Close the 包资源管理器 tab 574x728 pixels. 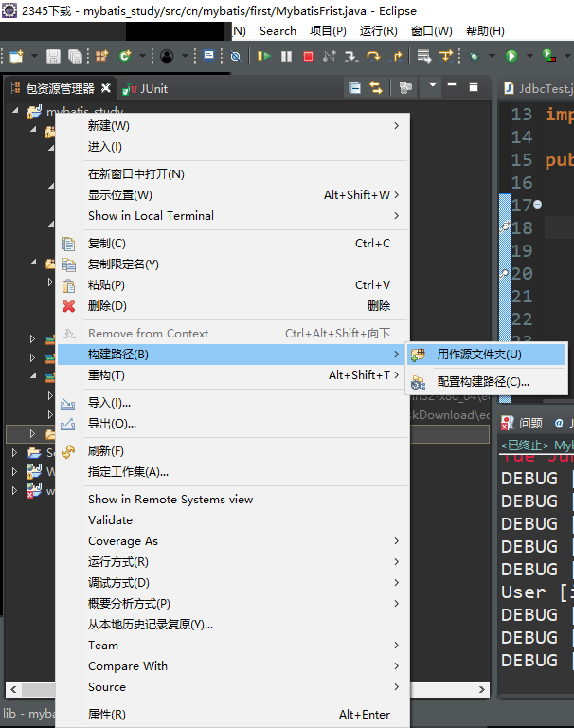click(106, 88)
